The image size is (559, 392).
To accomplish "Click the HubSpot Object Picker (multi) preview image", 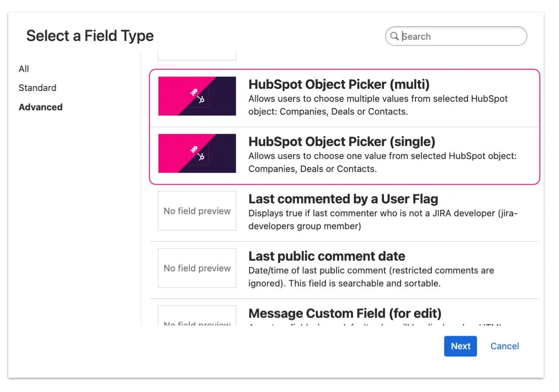I will pos(197,96).
